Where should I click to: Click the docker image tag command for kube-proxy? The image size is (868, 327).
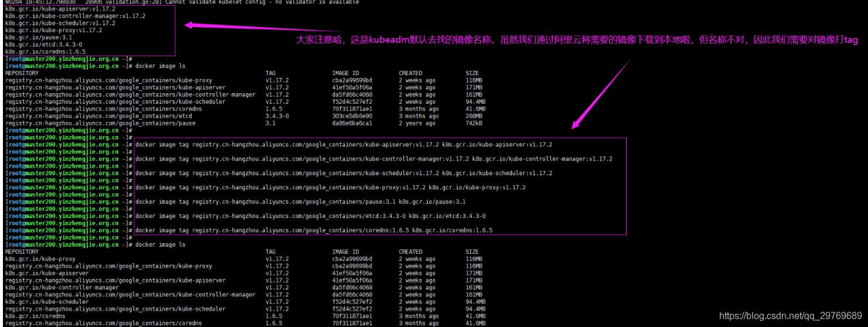(330, 188)
